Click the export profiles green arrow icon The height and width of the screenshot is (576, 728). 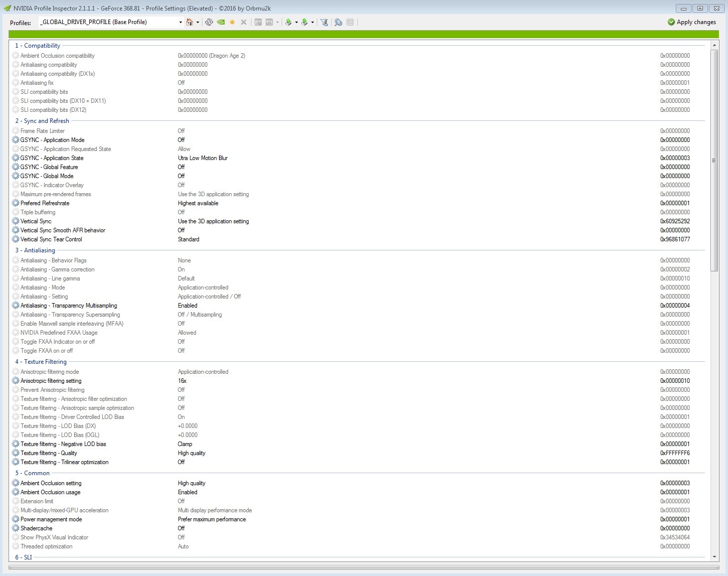coord(288,22)
